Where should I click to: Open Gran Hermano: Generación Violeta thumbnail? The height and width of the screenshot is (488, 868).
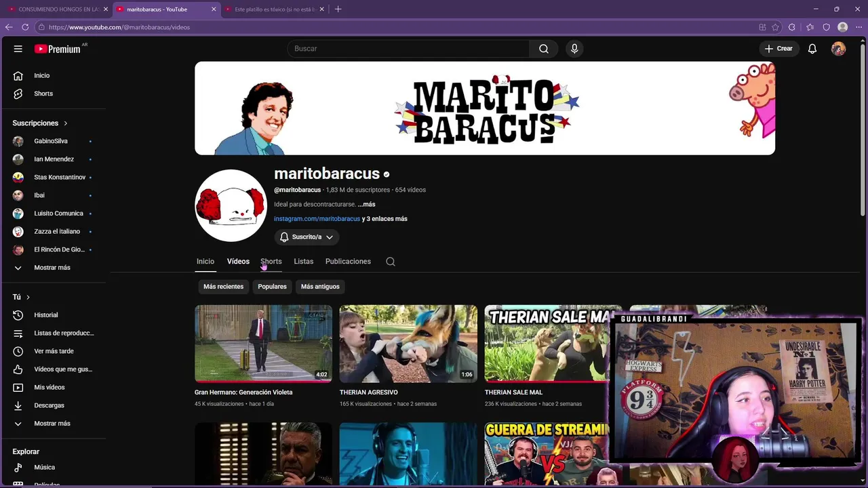coord(263,344)
